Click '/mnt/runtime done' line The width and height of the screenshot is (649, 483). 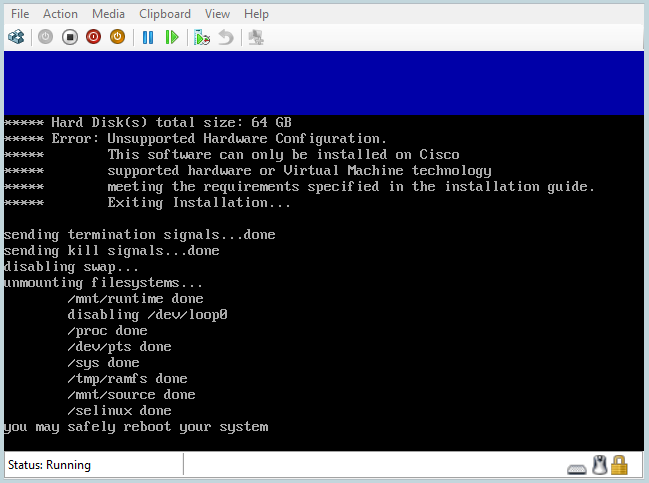[135, 298]
